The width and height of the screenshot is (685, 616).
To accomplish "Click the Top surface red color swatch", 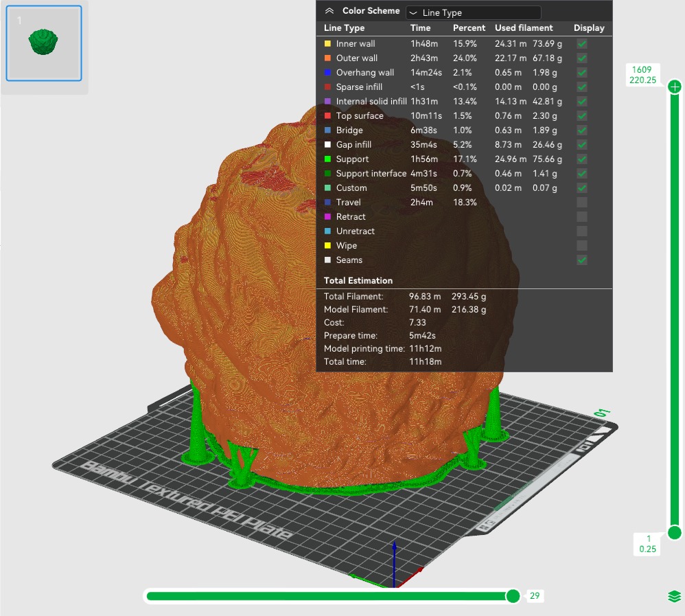I will 327,116.
